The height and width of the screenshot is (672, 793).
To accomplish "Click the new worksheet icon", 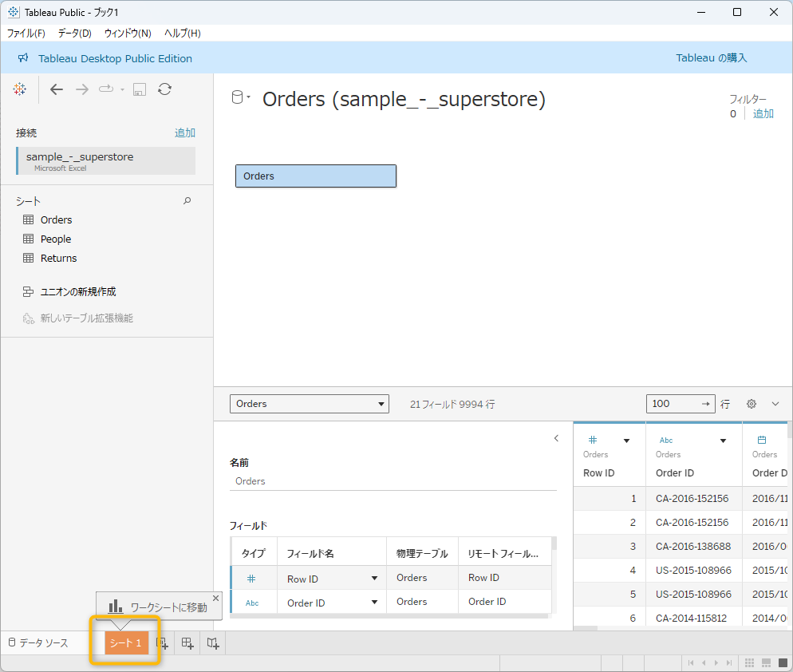I will pyautogui.click(x=163, y=643).
